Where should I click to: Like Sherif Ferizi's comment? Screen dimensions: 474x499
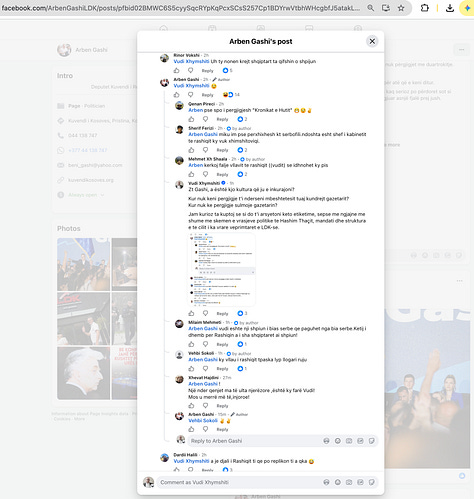[x=191, y=150]
